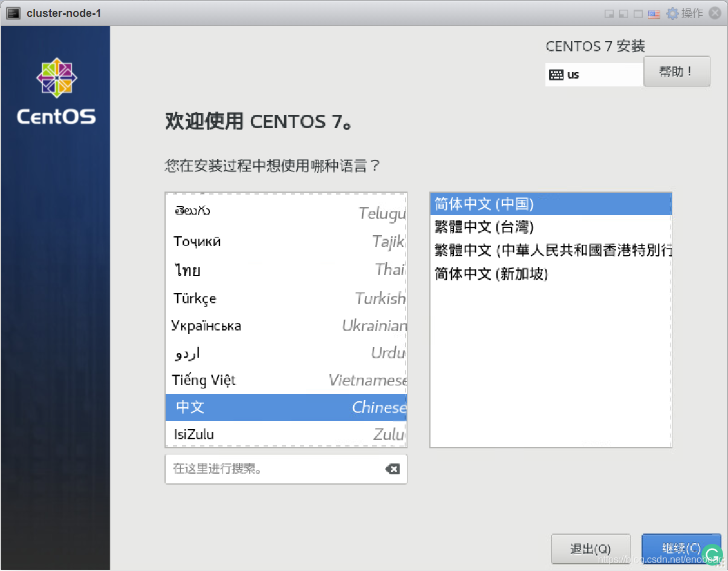Click the console monitor icon beside cluster-node-1
This screenshot has width=728, height=571.
[13, 13]
